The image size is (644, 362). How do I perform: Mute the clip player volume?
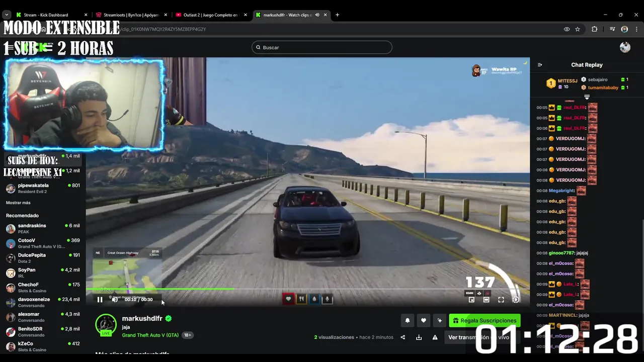(115, 300)
